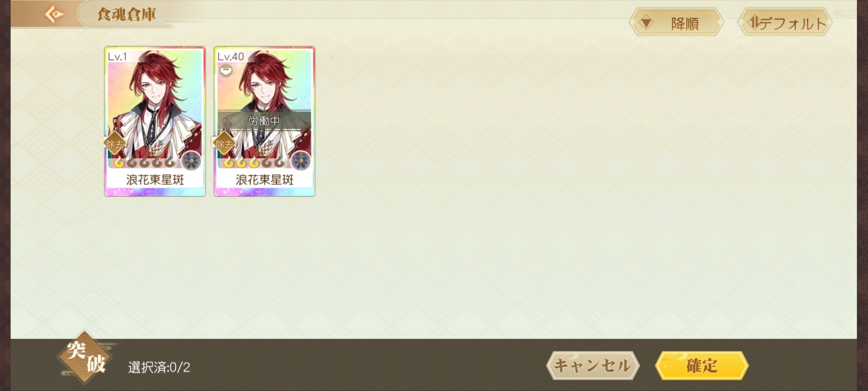The image size is (868, 391).
Task: Click the sort arrows icon beside デフォルト
Action: [754, 22]
